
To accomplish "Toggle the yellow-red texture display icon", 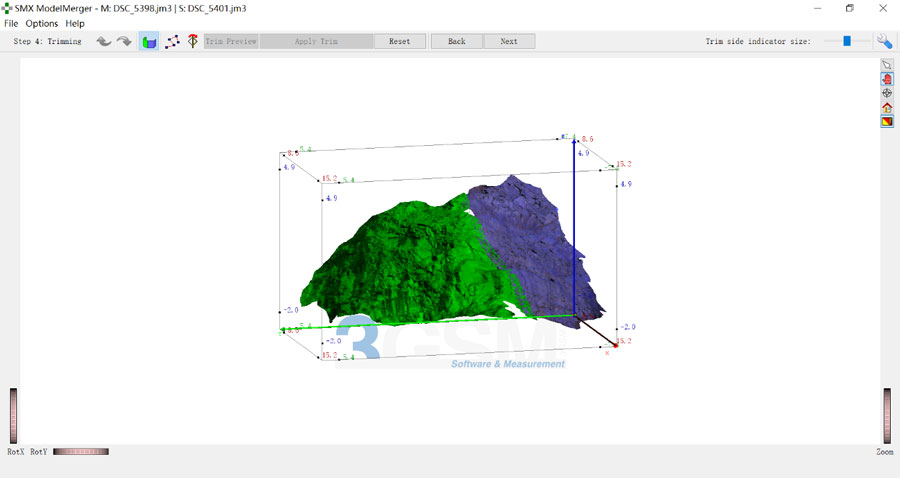I will 887,121.
